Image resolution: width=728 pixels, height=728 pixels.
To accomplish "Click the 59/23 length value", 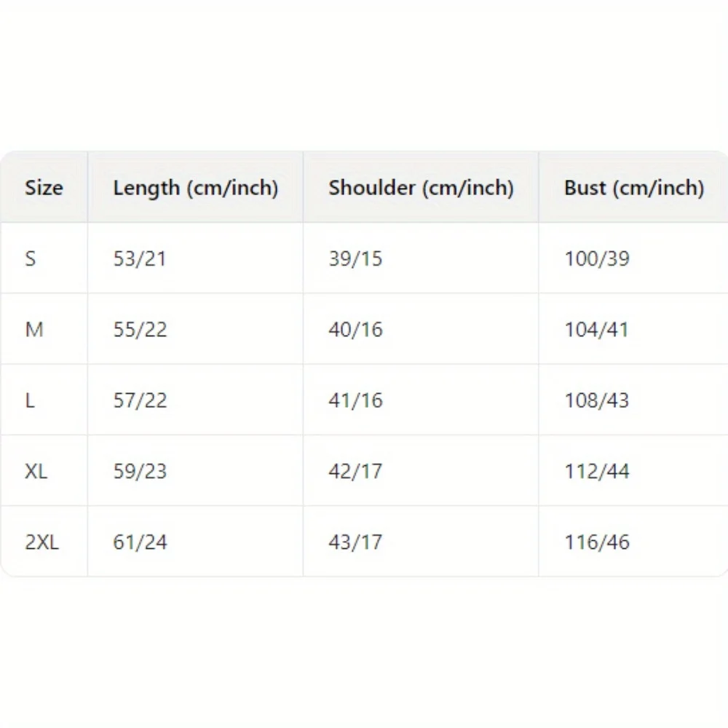I will click(140, 471).
